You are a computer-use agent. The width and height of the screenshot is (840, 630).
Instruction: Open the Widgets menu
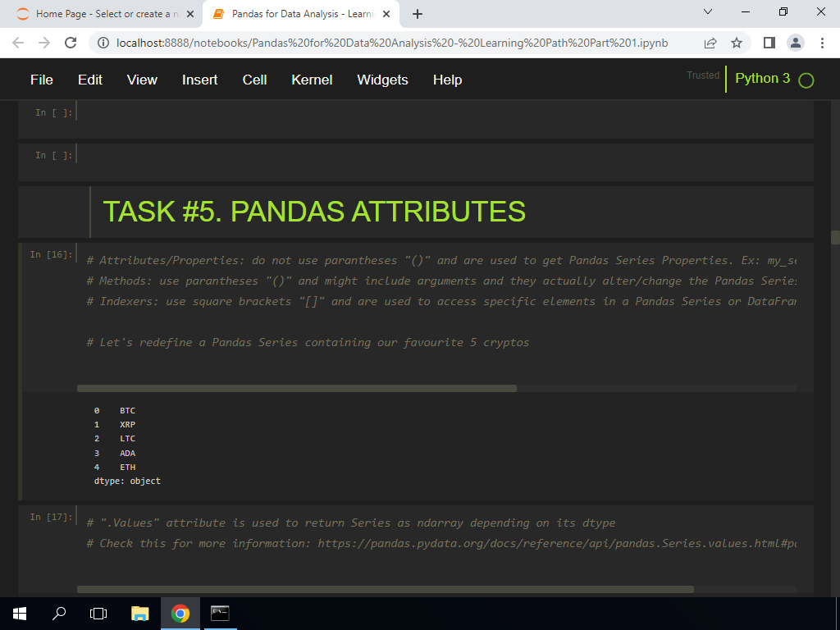382,80
